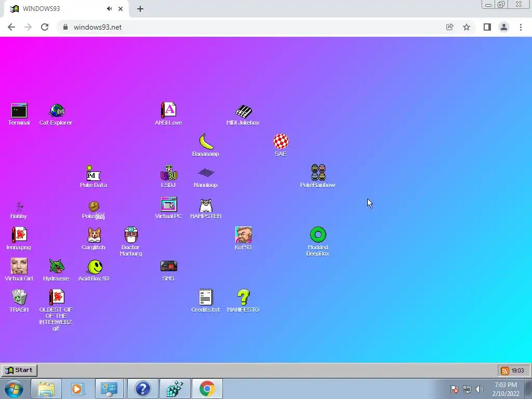Open the TRASH bin
Viewport: 532px width, 399px height.
click(19, 301)
